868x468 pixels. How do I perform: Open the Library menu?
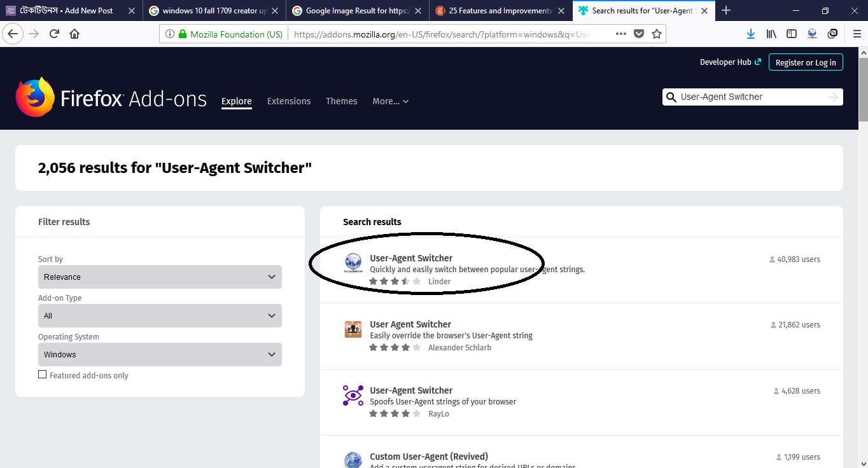[771, 34]
